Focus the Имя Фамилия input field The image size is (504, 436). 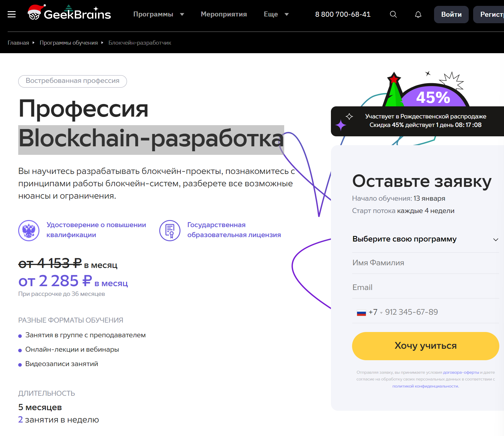[x=425, y=263]
